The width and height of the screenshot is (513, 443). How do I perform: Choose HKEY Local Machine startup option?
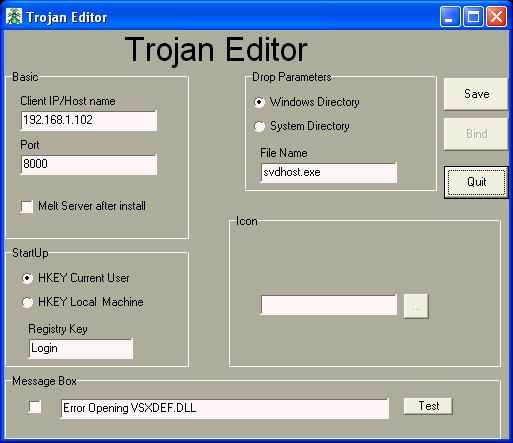click(x=27, y=302)
